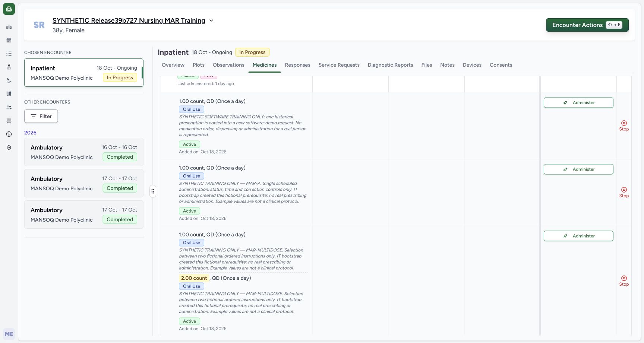
Task: Open the Files tab
Action: (x=427, y=65)
